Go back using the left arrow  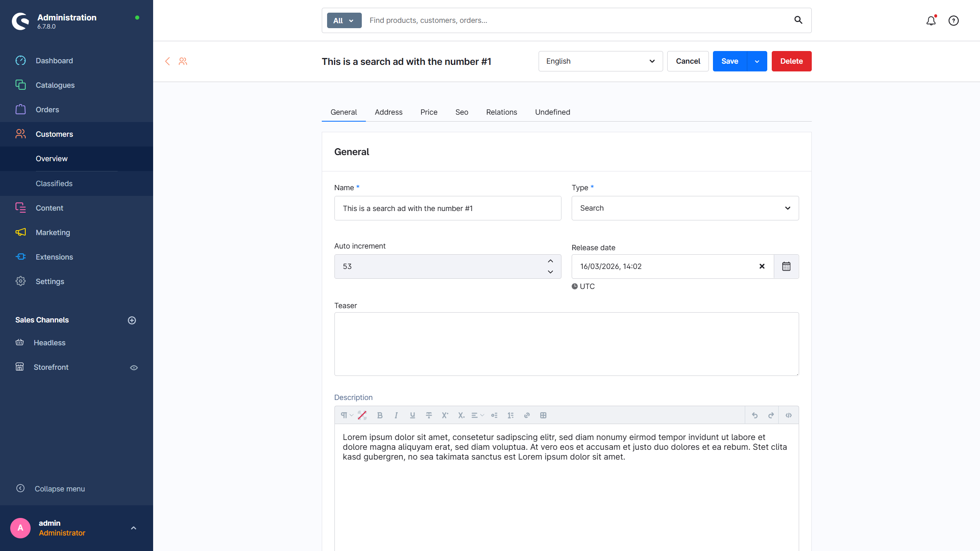167,61
